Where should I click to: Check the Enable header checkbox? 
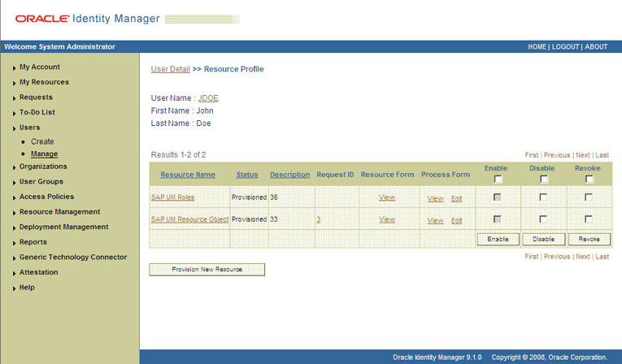coord(498,180)
